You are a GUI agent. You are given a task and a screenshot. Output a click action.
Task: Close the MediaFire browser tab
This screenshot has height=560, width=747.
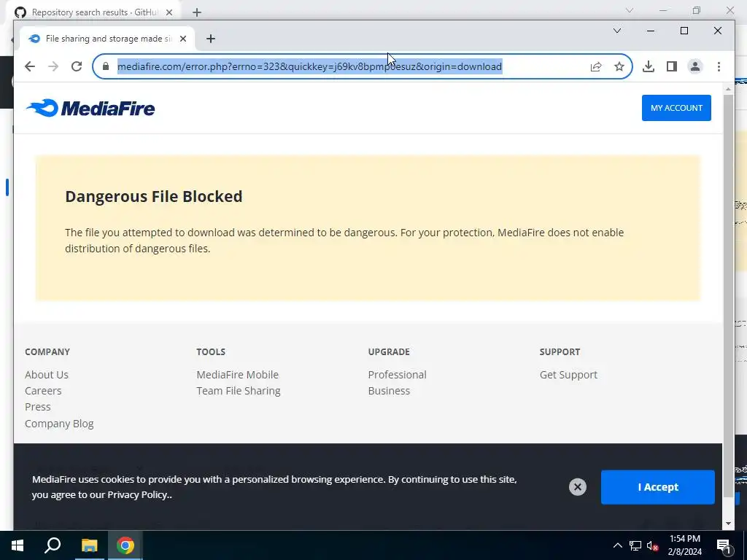[x=183, y=39]
